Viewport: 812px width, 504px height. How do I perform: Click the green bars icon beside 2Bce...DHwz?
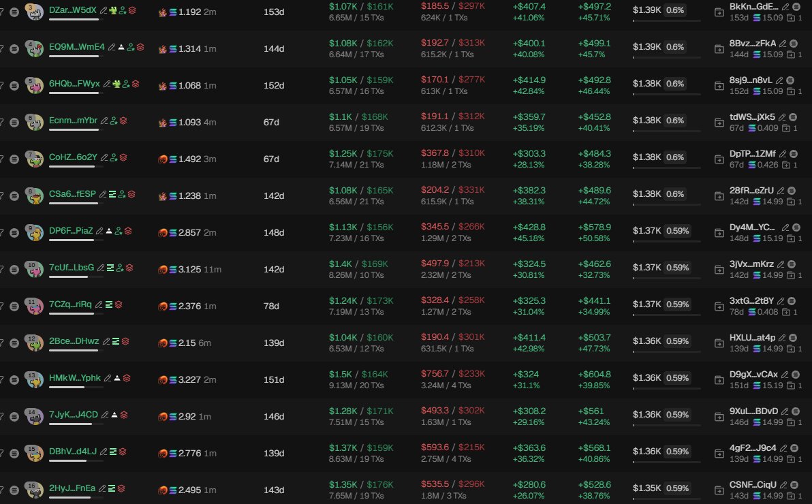click(x=116, y=341)
